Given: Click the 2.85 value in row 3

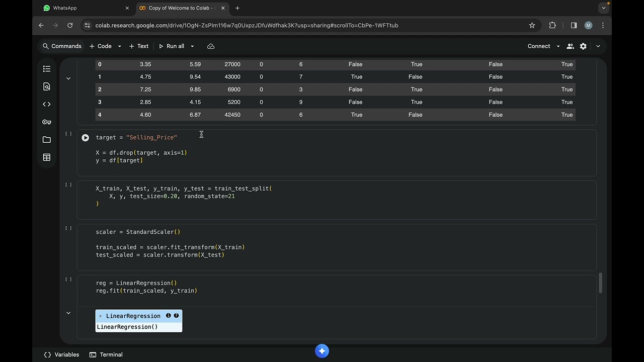Looking at the screenshot, I should point(145,102).
